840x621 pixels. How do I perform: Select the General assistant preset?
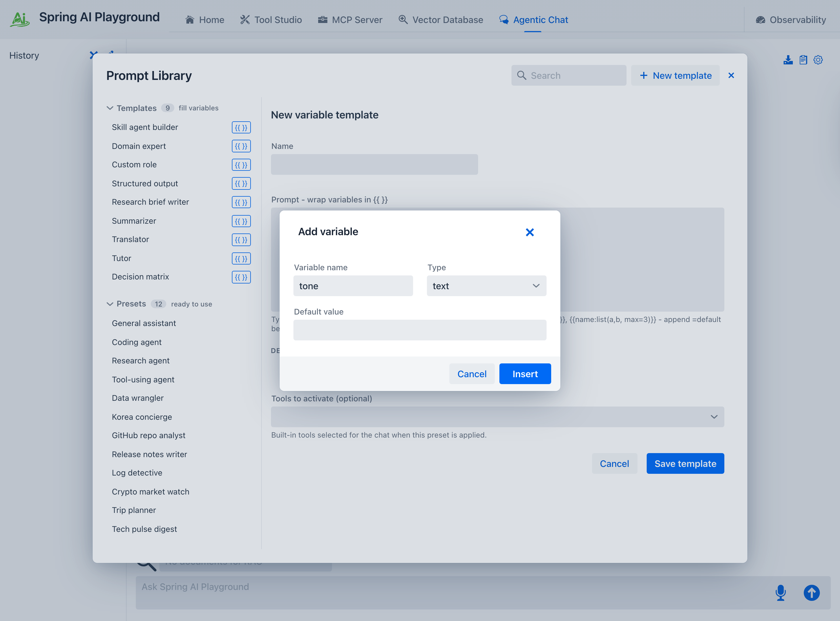[x=144, y=323]
